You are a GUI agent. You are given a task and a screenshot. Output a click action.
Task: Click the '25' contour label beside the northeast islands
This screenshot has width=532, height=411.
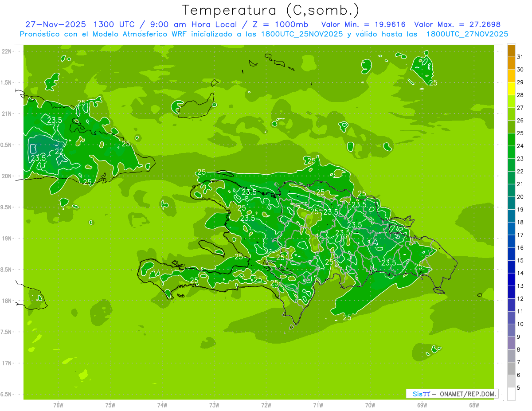pyautogui.click(x=434, y=83)
